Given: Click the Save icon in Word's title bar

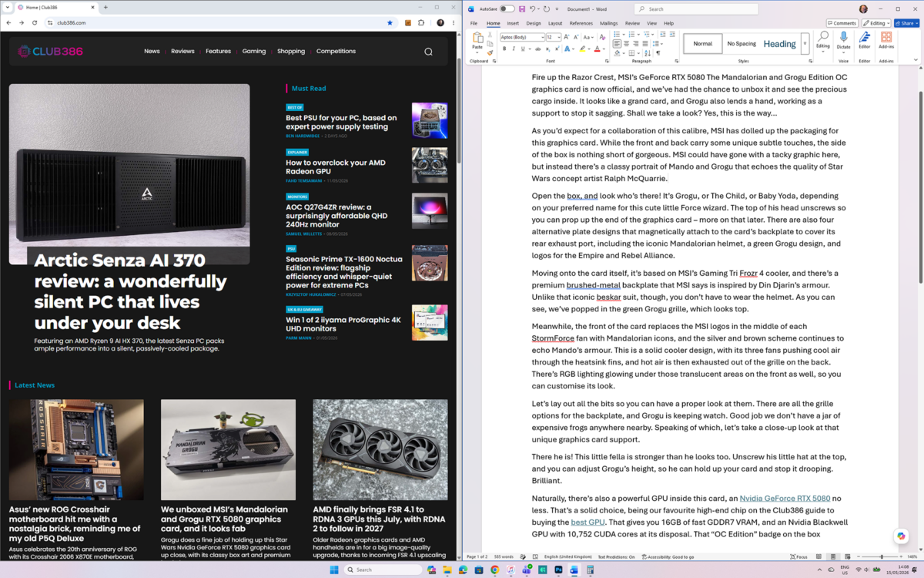Looking at the screenshot, I should pos(522,9).
